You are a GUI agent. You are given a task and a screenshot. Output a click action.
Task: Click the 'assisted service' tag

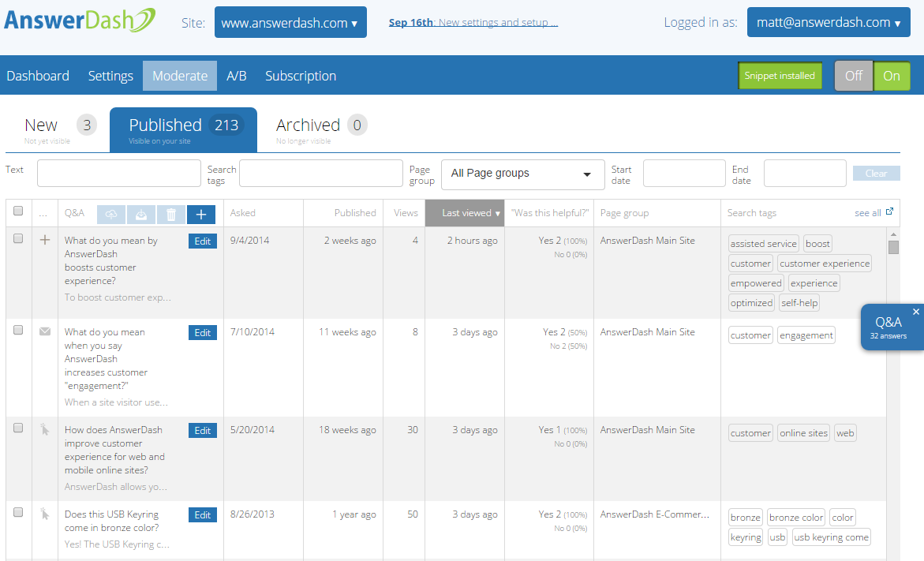[763, 243]
